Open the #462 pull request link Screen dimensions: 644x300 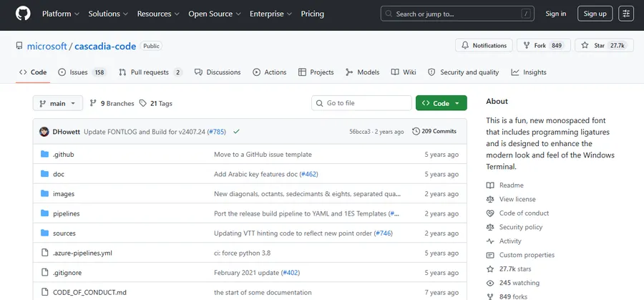pos(309,174)
